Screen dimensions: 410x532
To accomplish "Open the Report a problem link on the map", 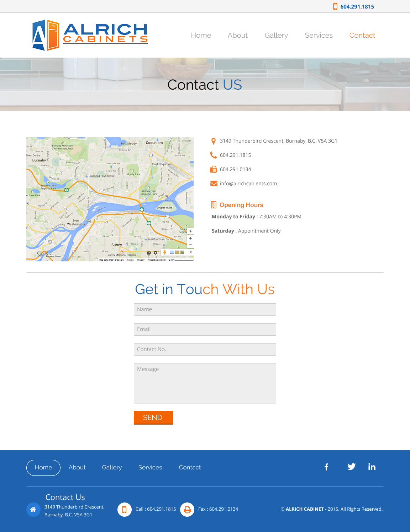I will point(157,260).
